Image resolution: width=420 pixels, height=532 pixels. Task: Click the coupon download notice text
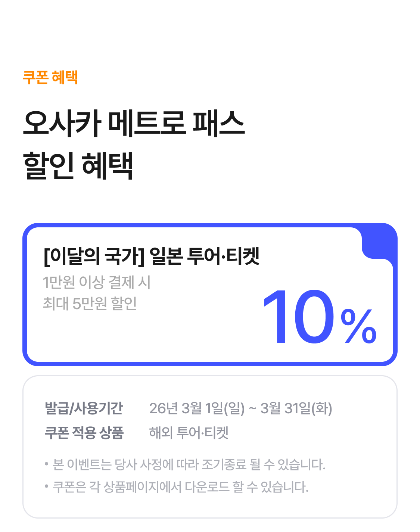pyautogui.click(x=181, y=487)
